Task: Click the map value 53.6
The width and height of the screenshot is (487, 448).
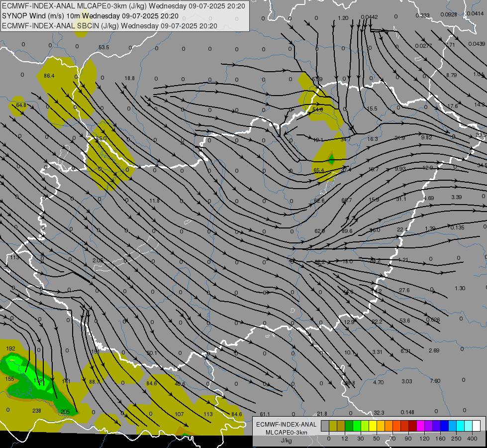Action: (405, 320)
